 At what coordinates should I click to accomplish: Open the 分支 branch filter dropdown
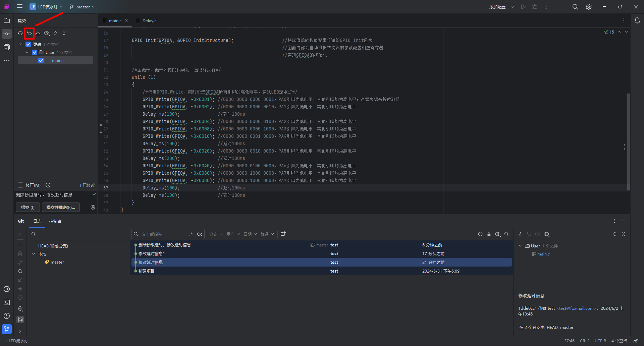coord(216,234)
